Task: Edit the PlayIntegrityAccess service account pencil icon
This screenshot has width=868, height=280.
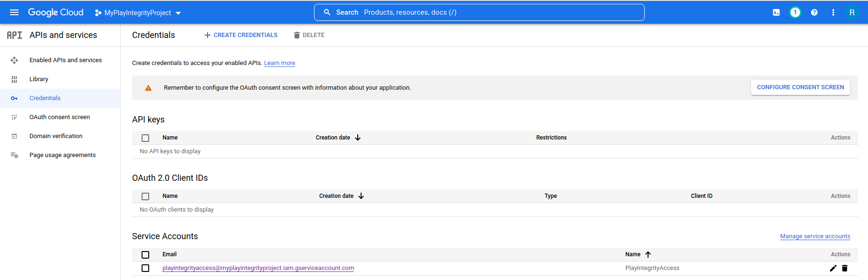Action: click(x=833, y=268)
